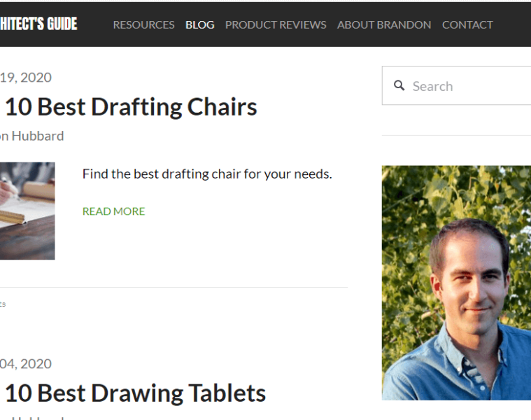Click the divider line below the search box
Screen dimensions: 531x420
(456, 135)
